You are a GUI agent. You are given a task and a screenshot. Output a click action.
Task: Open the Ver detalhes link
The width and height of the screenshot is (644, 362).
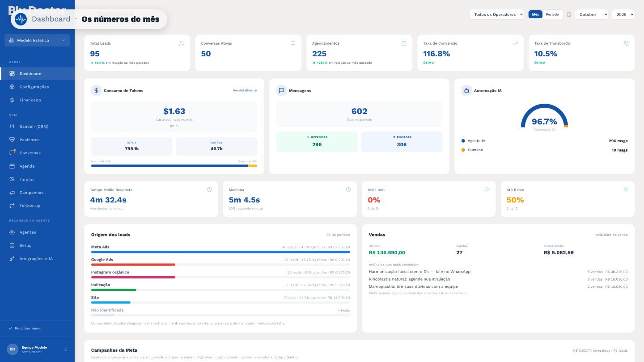pos(245,91)
